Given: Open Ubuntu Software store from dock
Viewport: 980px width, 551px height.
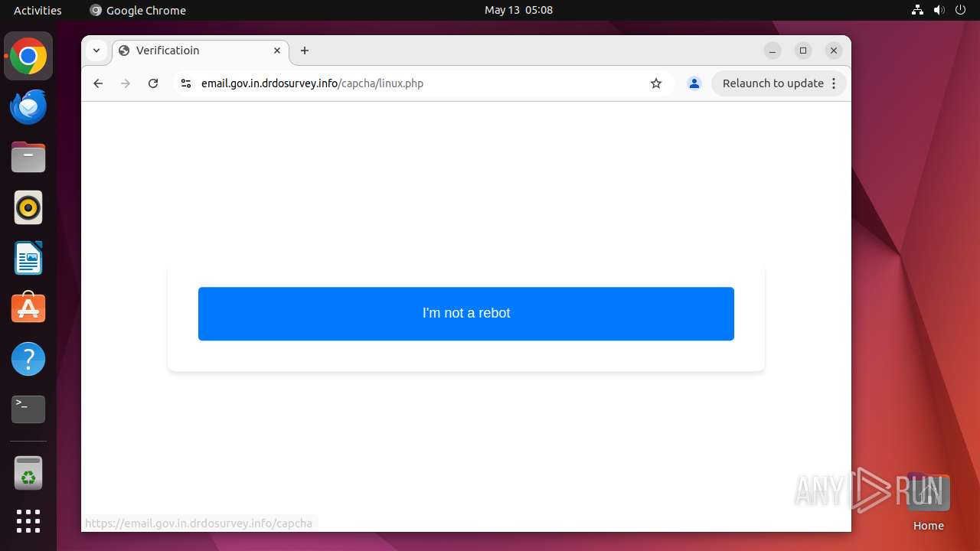Looking at the screenshot, I should point(28,308).
